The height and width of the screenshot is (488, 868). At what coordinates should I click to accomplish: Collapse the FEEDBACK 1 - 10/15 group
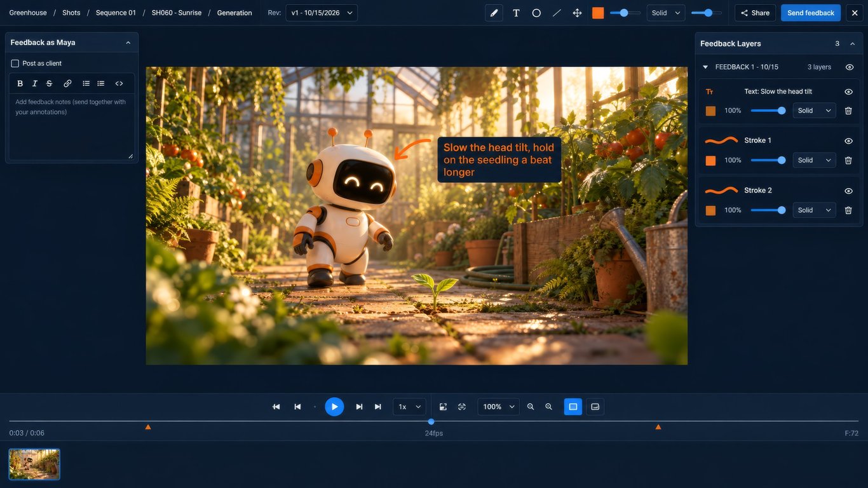tap(705, 67)
